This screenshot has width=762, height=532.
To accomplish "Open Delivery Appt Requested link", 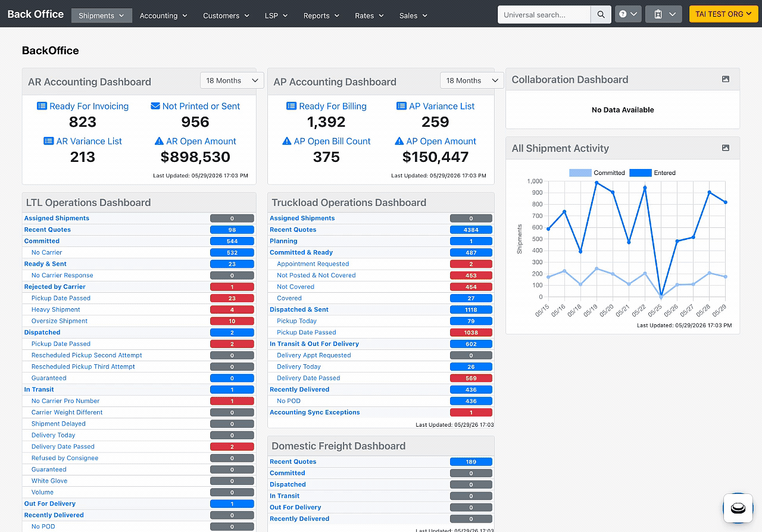I will tap(314, 355).
